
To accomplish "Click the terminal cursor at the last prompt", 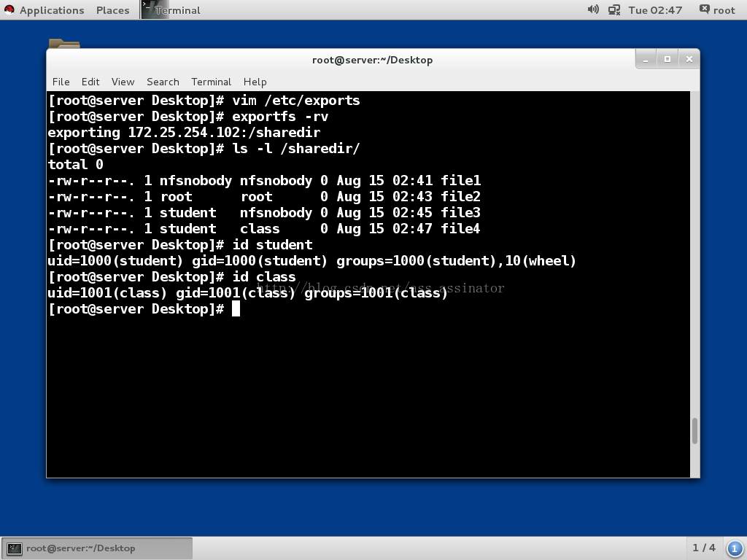I will click(x=236, y=309).
